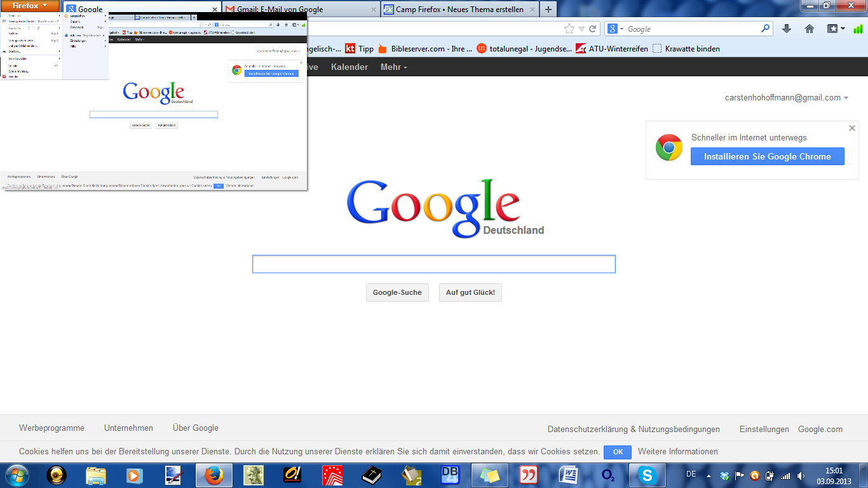This screenshot has height=488, width=868.
Task: Open the Weitere Informationen link
Action: [x=678, y=452]
